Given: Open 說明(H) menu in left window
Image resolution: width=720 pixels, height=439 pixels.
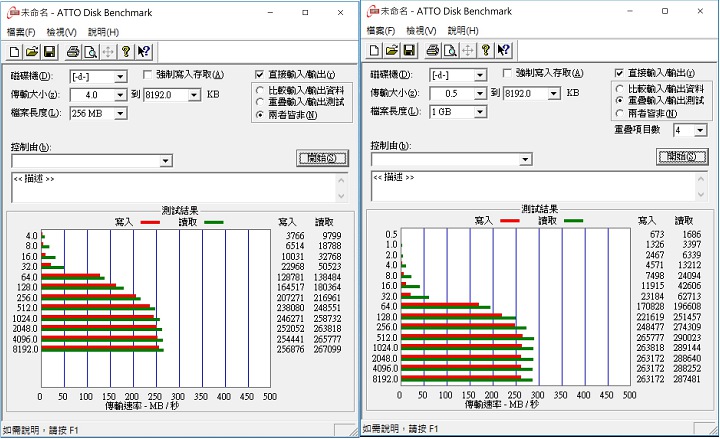Looking at the screenshot, I should [103, 32].
